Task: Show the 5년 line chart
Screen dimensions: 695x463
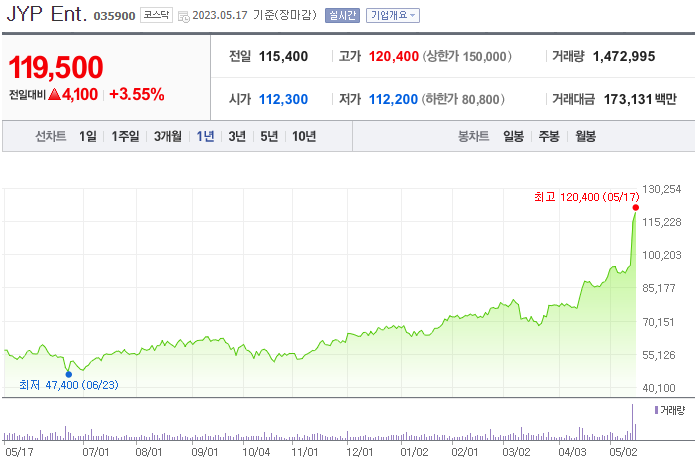Action: click(269, 136)
